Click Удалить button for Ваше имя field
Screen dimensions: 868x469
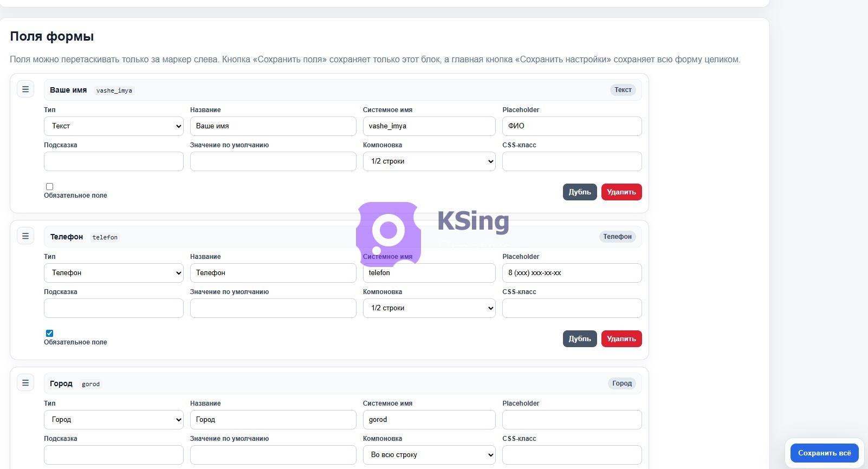coord(621,192)
